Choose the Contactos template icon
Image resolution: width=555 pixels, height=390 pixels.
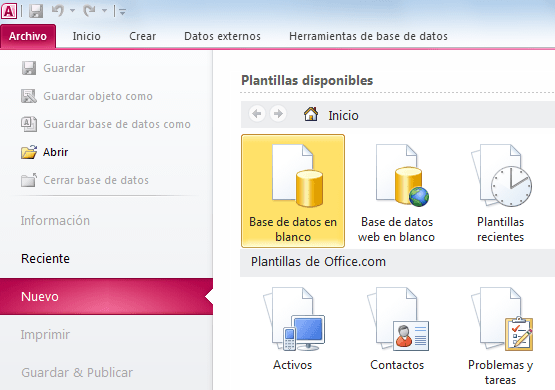[x=398, y=319]
